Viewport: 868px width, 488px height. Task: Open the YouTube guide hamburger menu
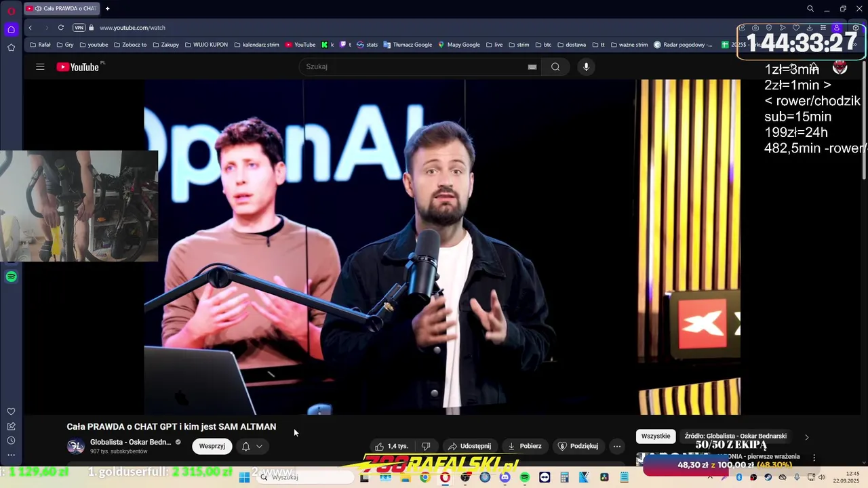pyautogui.click(x=40, y=66)
